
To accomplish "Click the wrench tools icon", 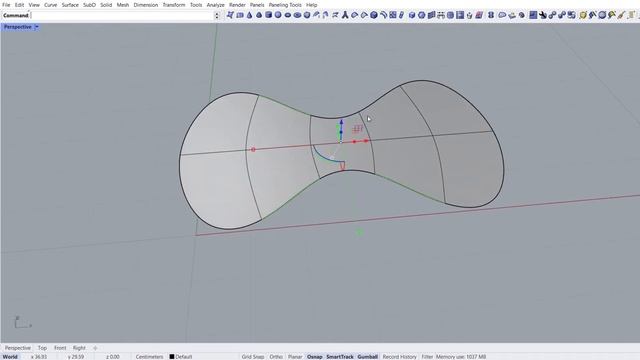I will click(x=543, y=15).
